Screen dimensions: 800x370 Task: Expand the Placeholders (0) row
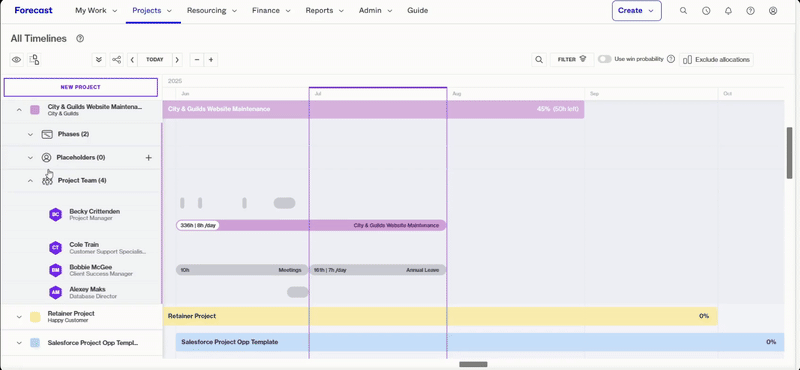30,158
